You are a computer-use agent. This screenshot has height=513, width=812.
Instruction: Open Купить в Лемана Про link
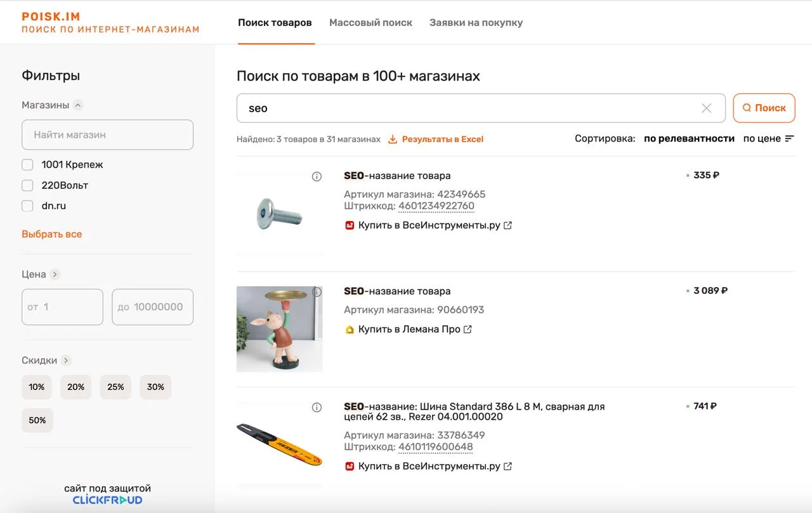(409, 330)
